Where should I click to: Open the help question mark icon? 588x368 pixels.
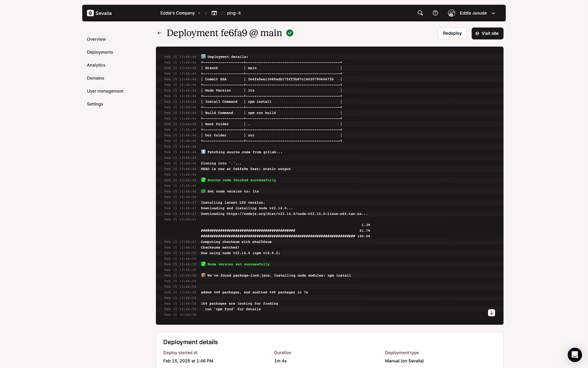pos(435,13)
